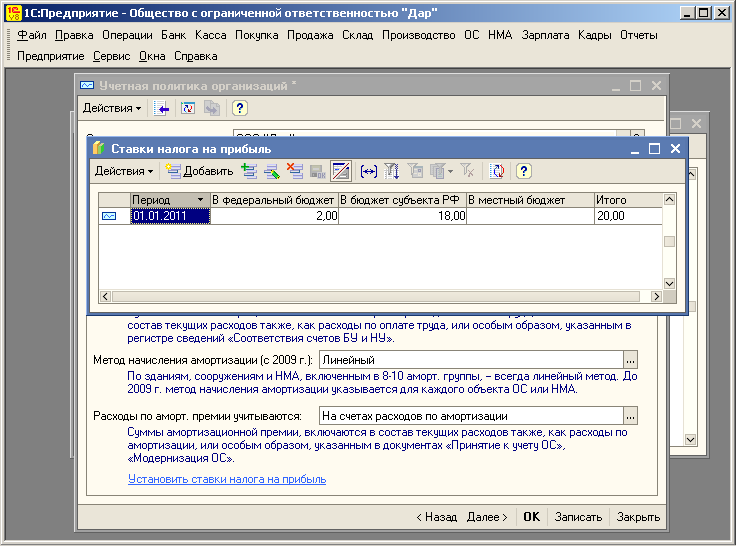Open selection for Расходы по аморт. премии

tap(630, 416)
